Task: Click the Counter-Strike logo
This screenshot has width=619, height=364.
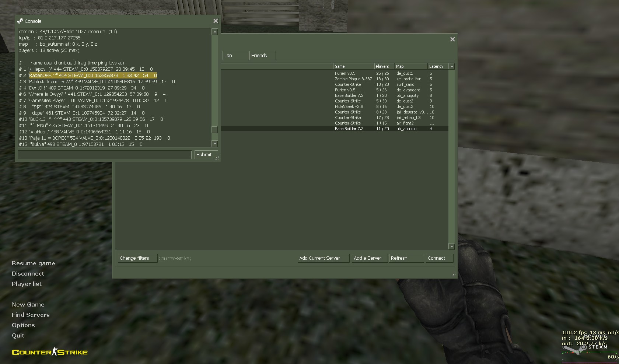Action: point(50,352)
